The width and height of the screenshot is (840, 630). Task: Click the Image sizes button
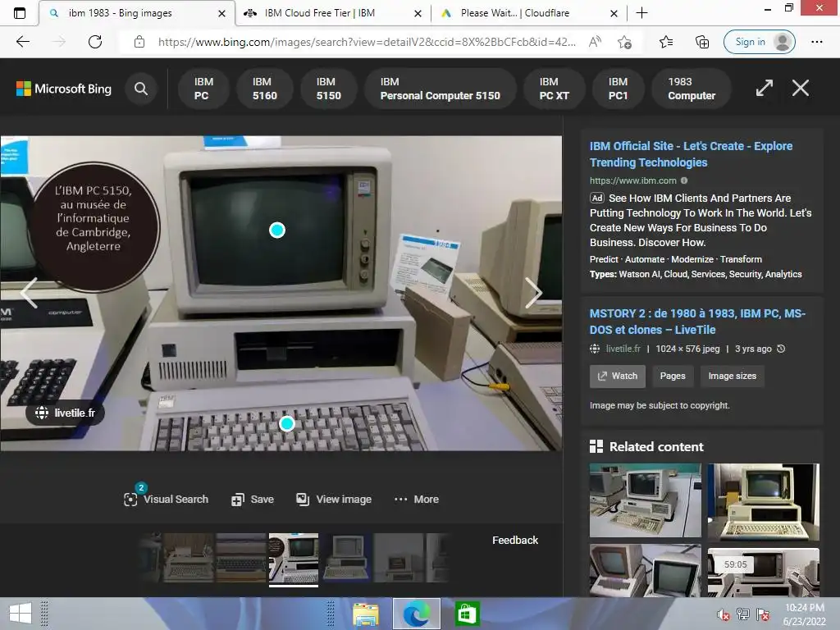[732, 376]
